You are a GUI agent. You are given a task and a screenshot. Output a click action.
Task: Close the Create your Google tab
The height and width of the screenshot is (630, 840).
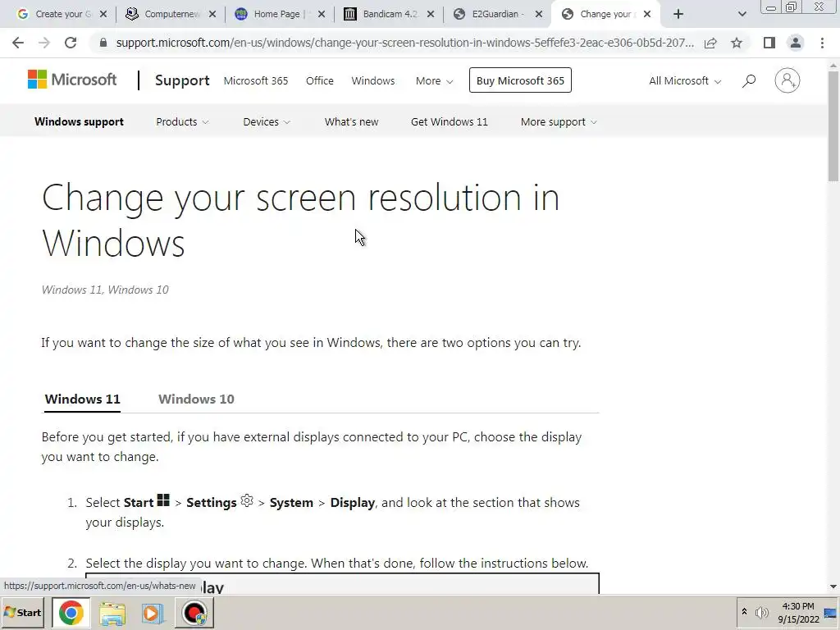click(x=103, y=14)
